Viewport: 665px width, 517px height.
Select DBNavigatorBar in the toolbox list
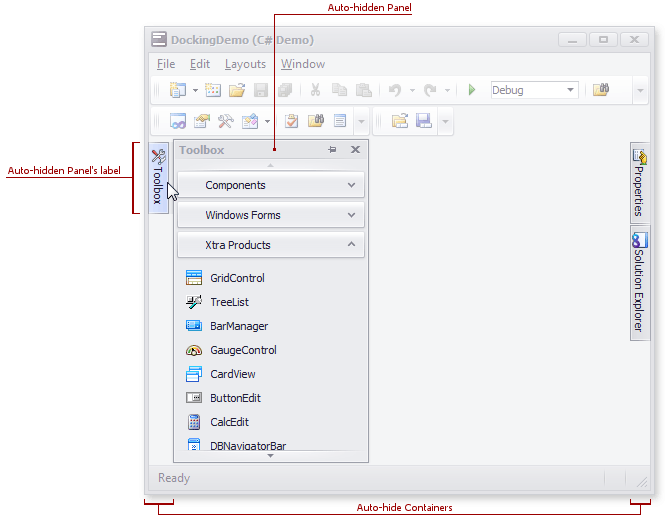[x=248, y=445]
